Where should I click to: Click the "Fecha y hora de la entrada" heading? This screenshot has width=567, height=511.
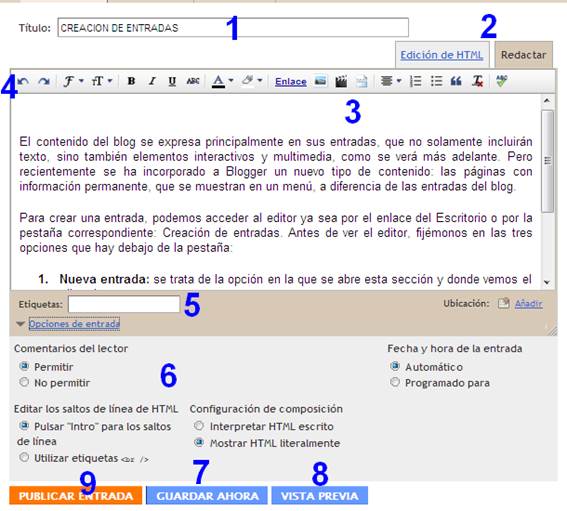(455, 349)
